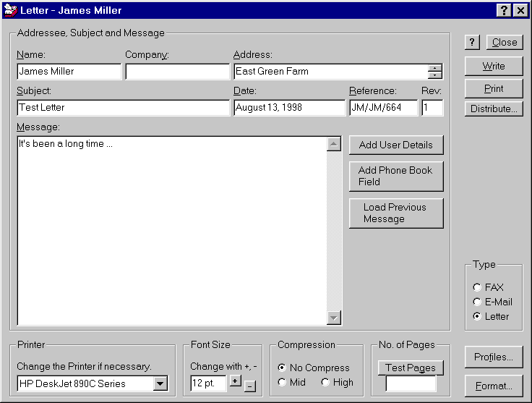This screenshot has width=532, height=403.
Task: Click the Date field August 13, 1998
Action: tap(289, 108)
